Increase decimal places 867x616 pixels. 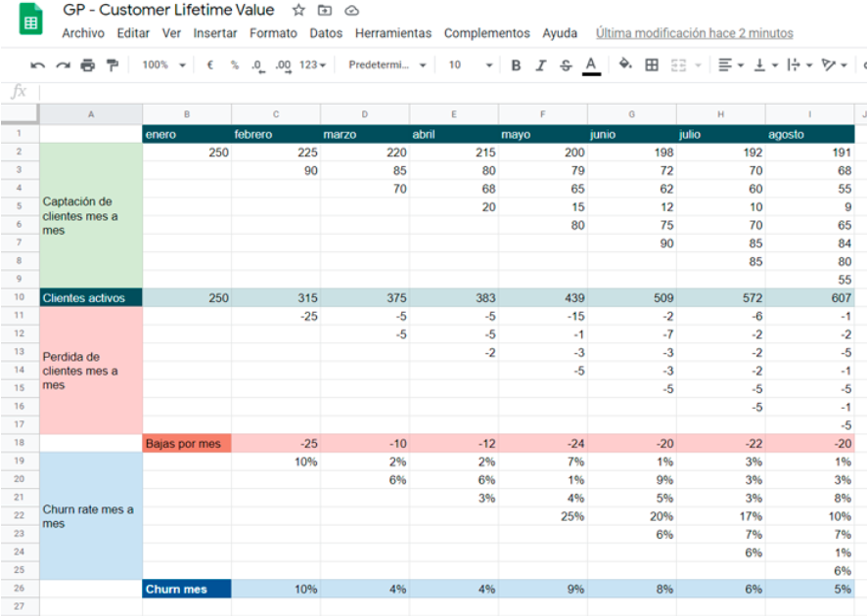coord(283,66)
